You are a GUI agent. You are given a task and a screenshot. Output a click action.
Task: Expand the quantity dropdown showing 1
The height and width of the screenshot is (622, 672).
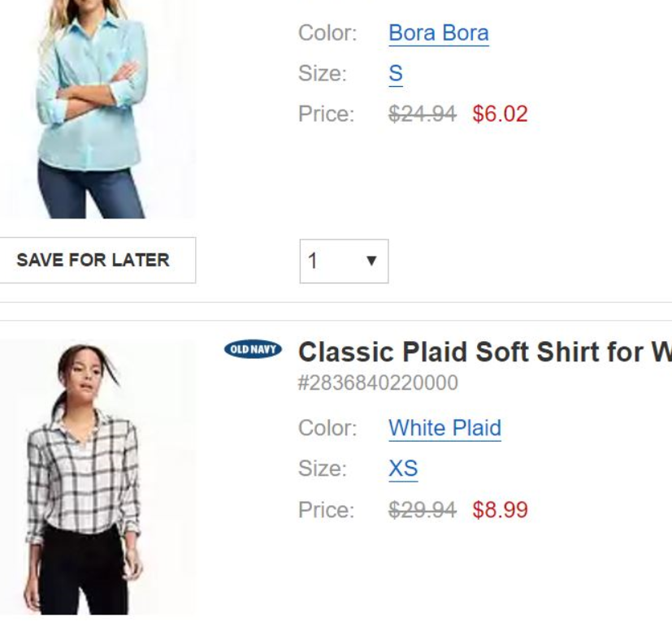click(344, 261)
